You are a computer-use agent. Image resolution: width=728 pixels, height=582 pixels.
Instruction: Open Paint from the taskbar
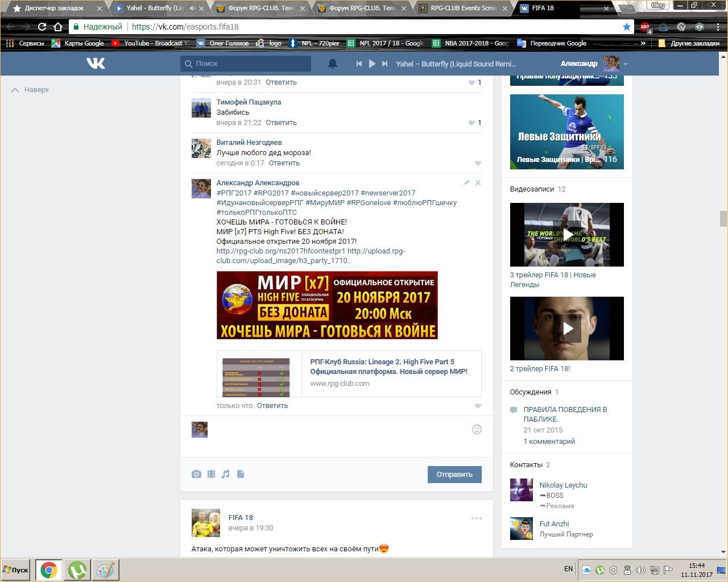coord(105,570)
